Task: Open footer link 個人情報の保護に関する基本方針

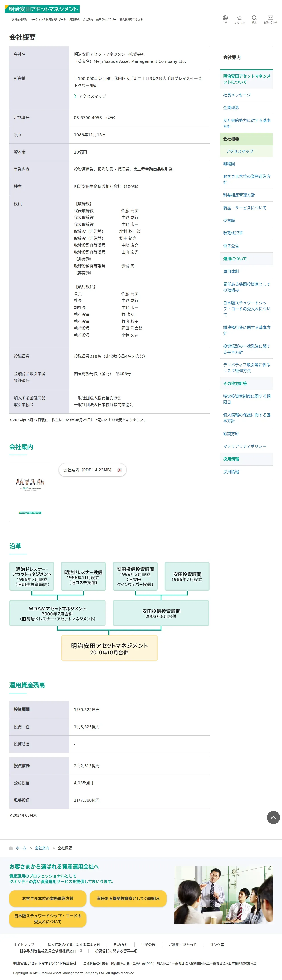Action: 74,945
